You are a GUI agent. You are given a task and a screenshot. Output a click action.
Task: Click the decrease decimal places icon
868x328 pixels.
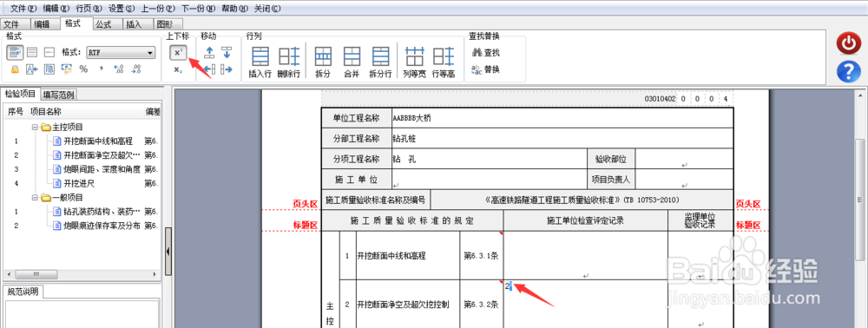[x=136, y=69]
